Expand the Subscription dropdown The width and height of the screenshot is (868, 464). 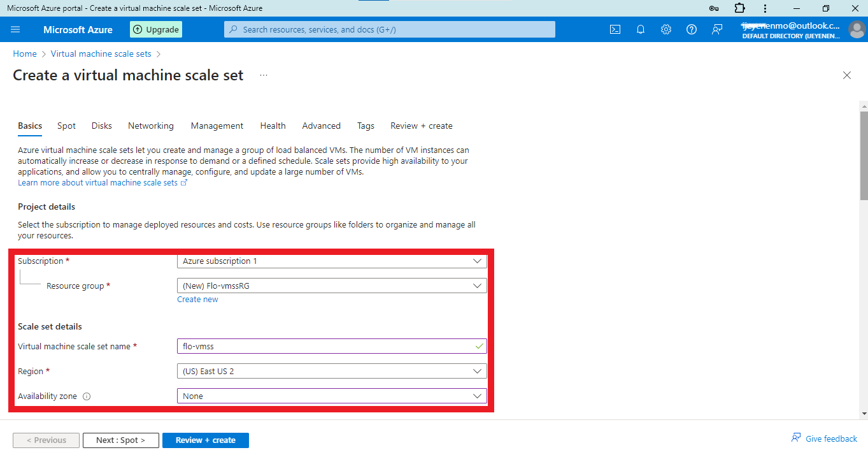(x=332, y=261)
